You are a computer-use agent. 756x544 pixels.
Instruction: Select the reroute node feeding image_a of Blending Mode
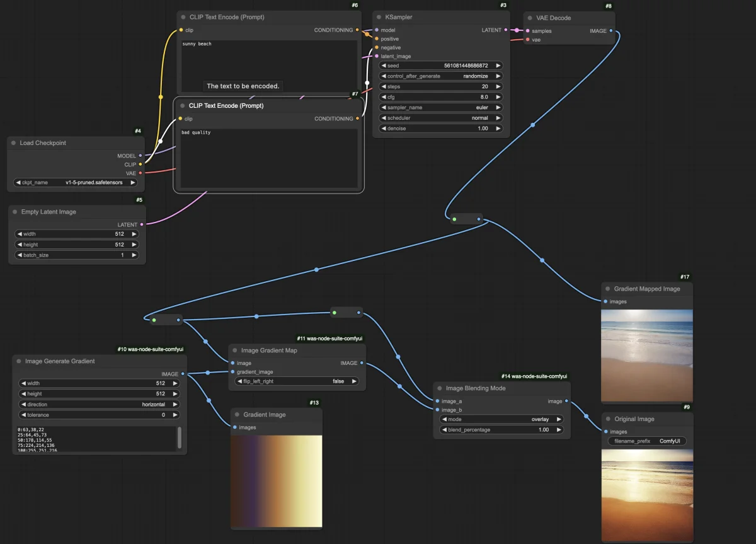(346, 312)
